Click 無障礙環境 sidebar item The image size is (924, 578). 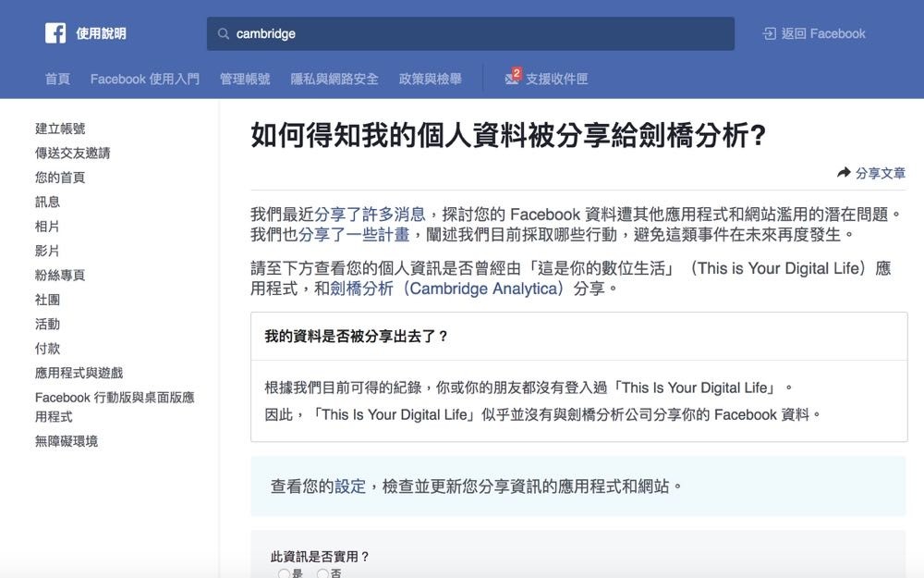(x=67, y=441)
